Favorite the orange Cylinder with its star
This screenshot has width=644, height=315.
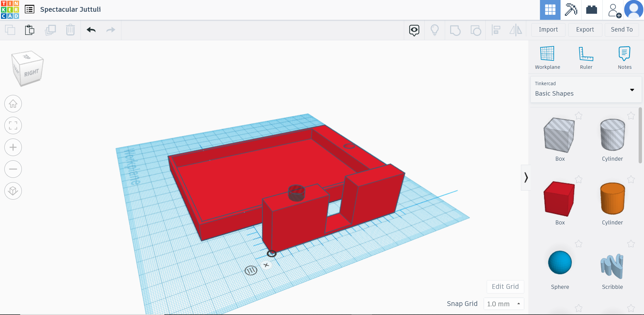[x=631, y=179]
